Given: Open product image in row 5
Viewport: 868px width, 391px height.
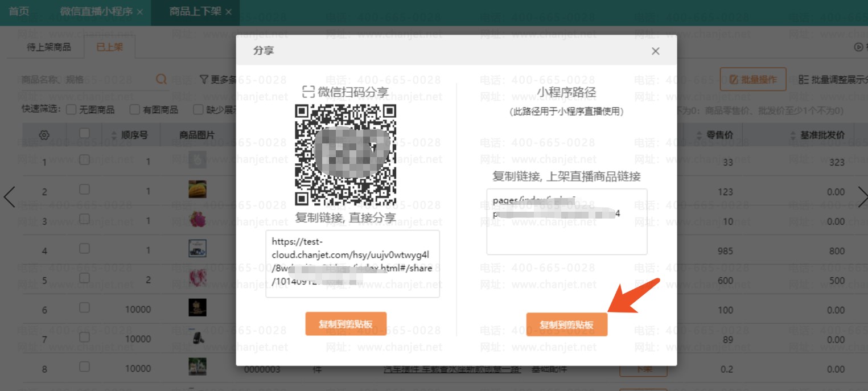Looking at the screenshot, I should (x=198, y=278).
